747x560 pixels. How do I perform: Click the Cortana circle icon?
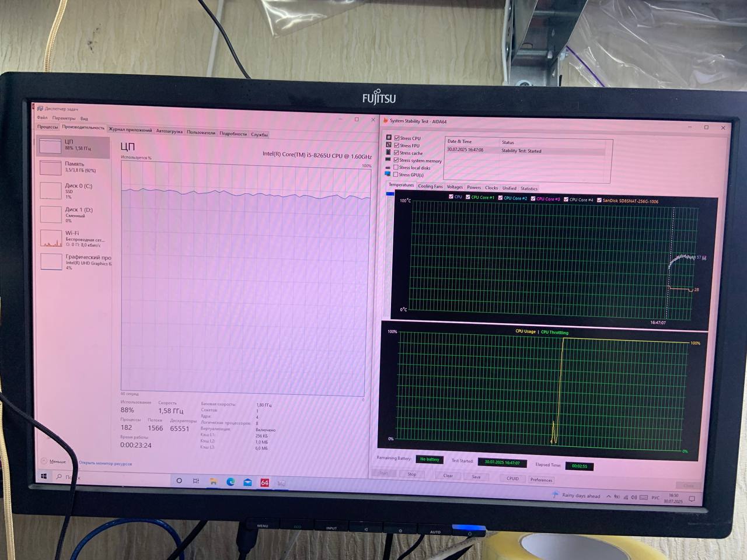coord(179,481)
